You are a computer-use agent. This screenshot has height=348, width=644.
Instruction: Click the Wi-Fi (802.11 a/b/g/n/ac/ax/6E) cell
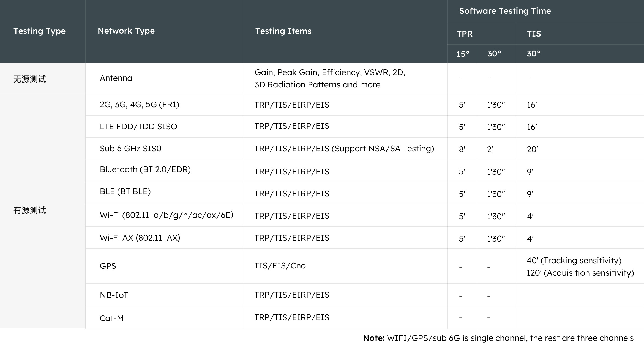click(166, 215)
